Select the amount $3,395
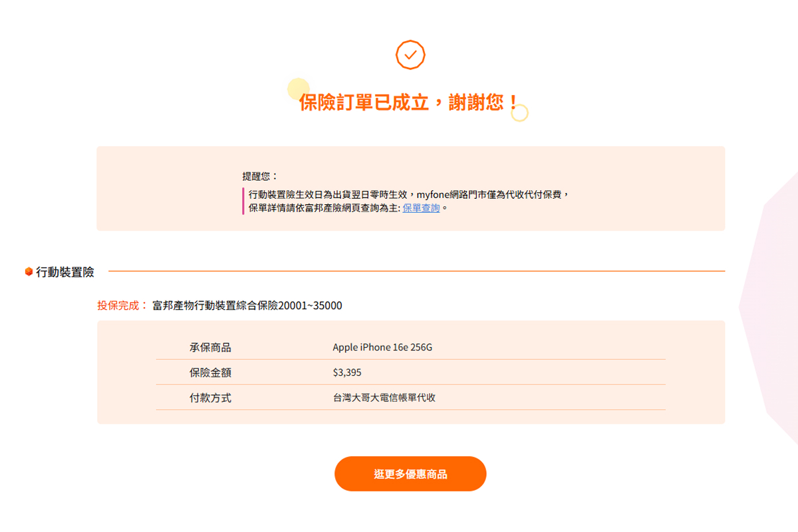 (347, 372)
